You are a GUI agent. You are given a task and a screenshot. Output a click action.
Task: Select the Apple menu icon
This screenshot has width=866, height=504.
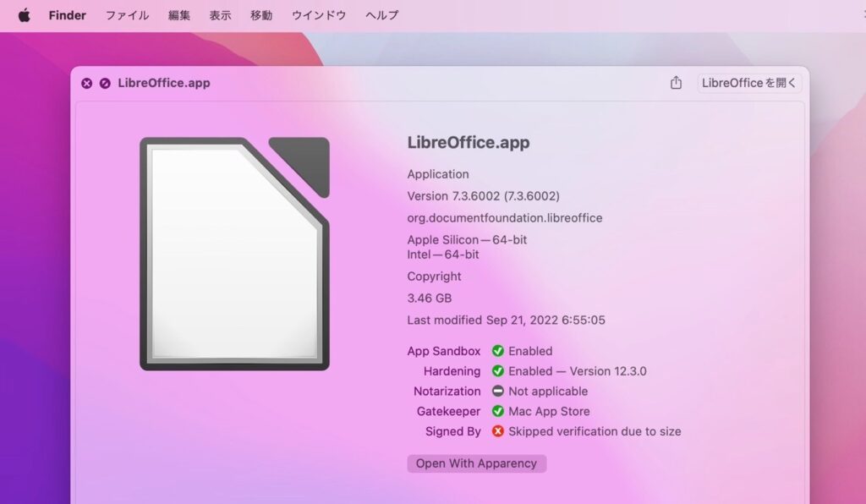[23, 14]
